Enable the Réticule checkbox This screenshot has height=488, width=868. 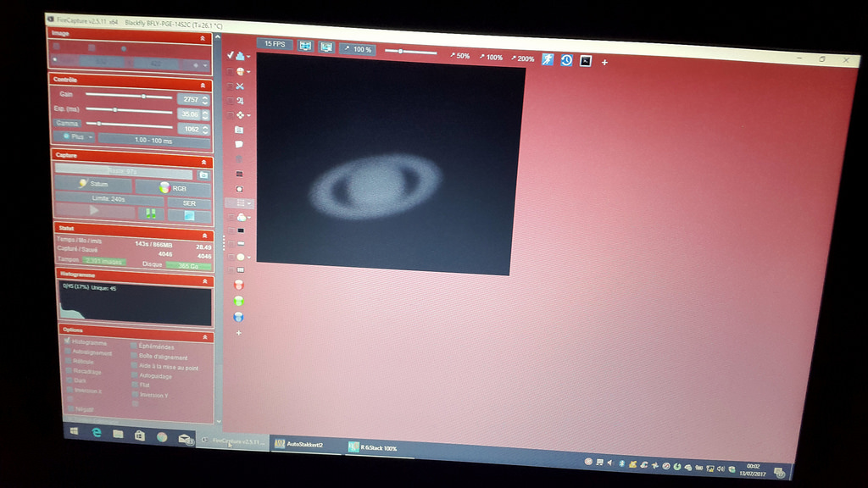(69, 361)
